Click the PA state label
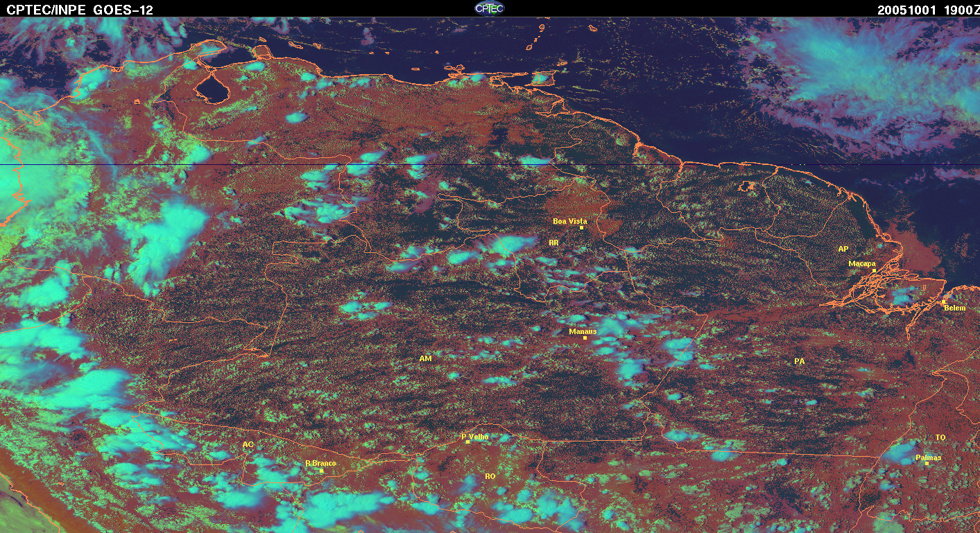 pos(799,361)
